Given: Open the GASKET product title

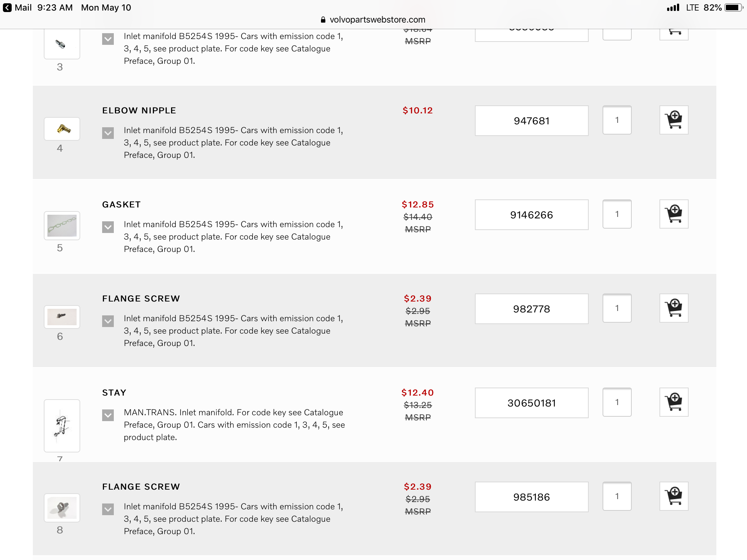Looking at the screenshot, I should [121, 205].
